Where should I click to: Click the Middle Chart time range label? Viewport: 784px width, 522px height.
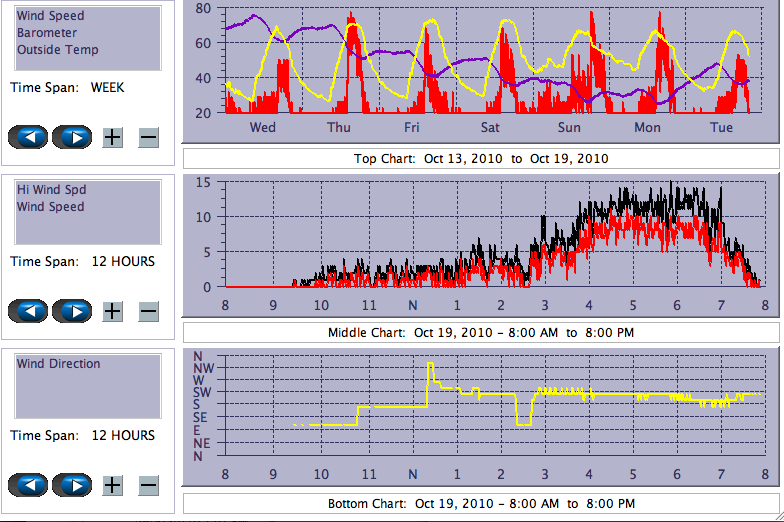click(481, 332)
